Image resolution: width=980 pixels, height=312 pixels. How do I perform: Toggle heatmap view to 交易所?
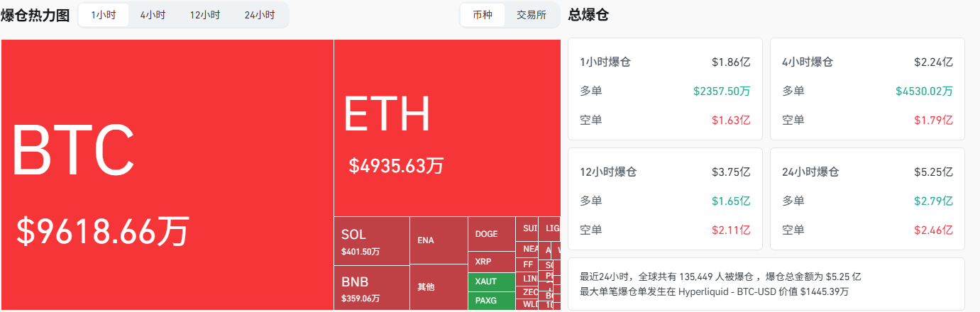tap(531, 15)
